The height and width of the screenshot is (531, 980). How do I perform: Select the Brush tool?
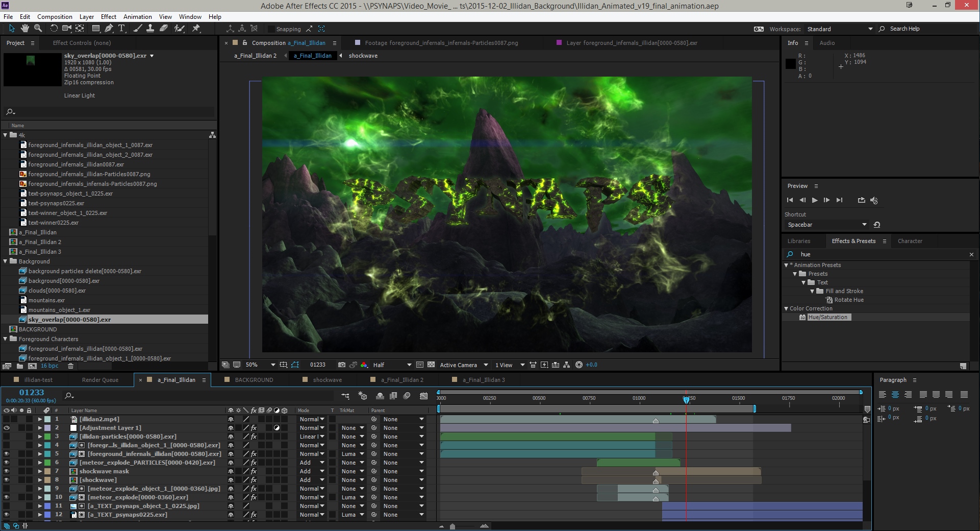click(138, 29)
